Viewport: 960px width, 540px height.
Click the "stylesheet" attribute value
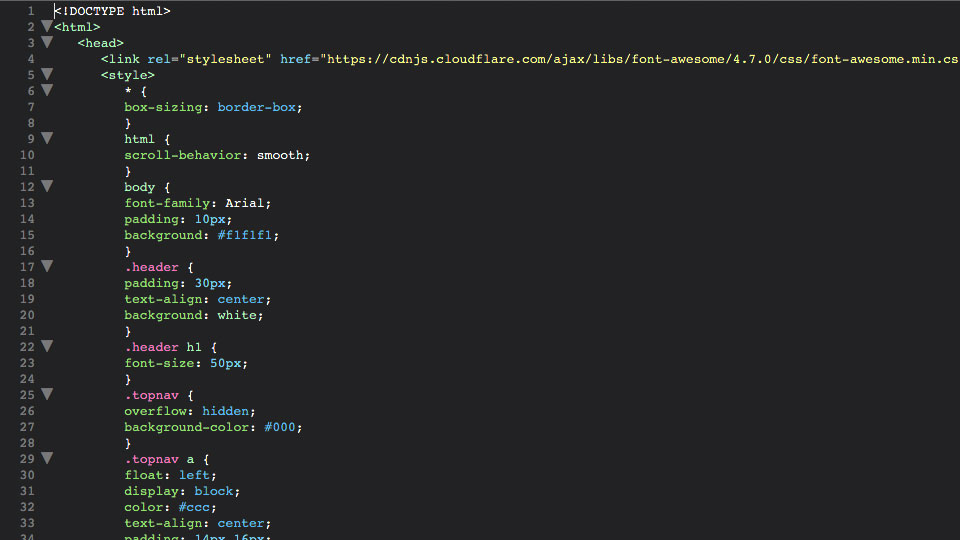pos(225,59)
